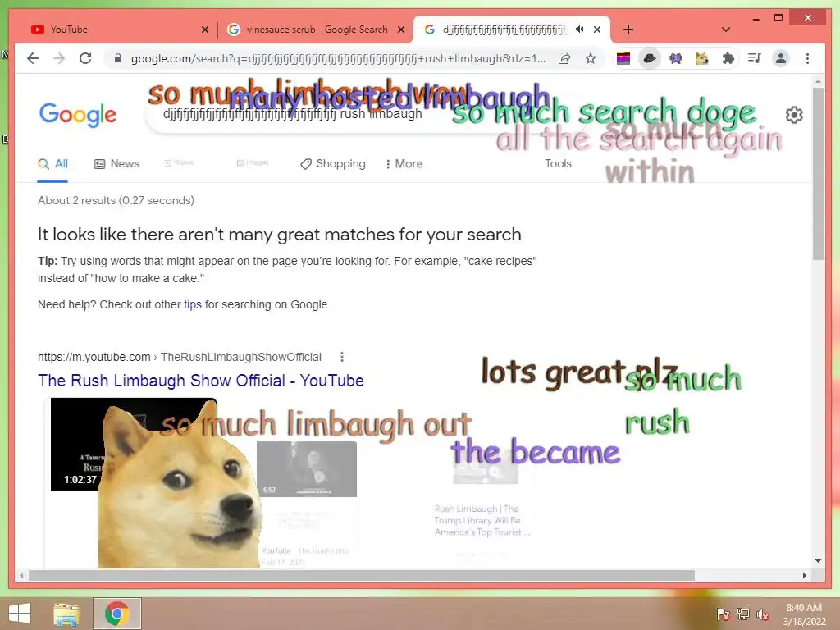This screenshot has height=630, width=840.
Task: Open Action Center flag tray icon
Action: 723,614
